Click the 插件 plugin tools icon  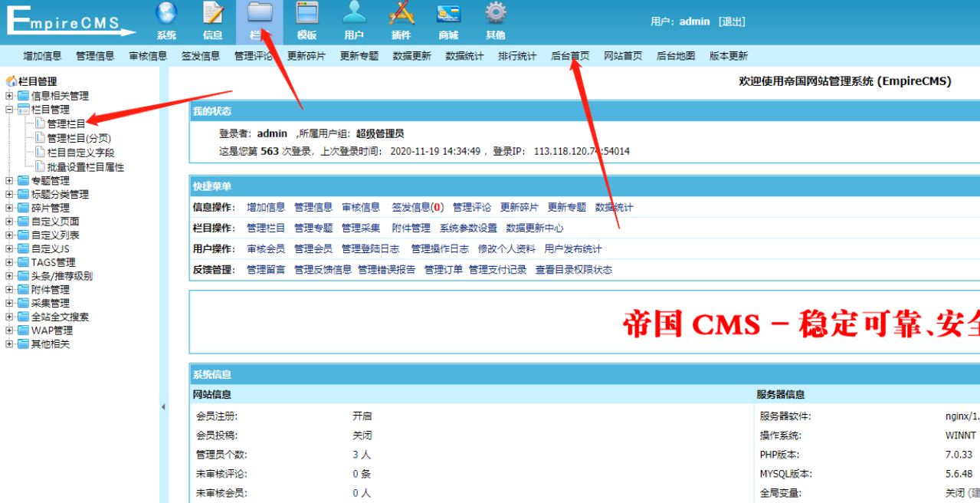[x=401, y=14]
